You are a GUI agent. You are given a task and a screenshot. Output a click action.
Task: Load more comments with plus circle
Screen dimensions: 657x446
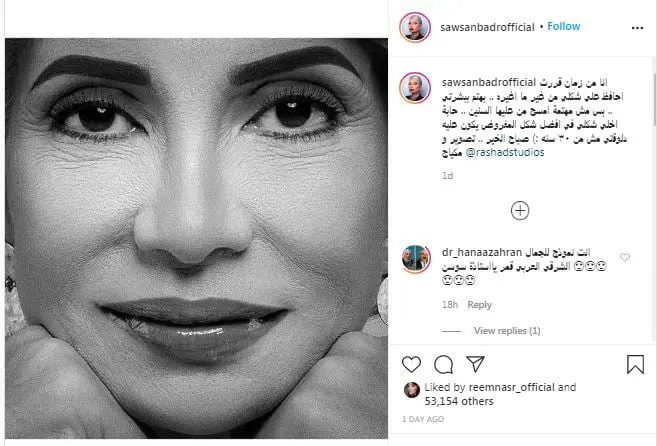click(x=520, y=210)
